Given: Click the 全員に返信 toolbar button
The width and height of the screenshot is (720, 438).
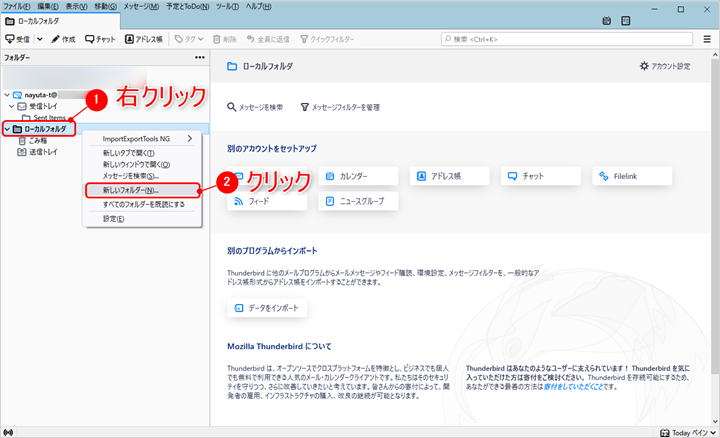Looking at the screenshot, I should (268, 39).
